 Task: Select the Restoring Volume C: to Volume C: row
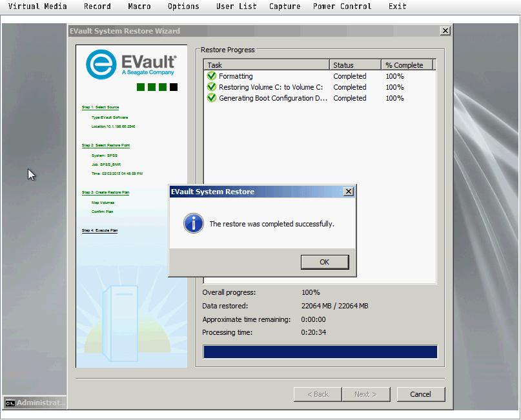click(x=320, y=87)
